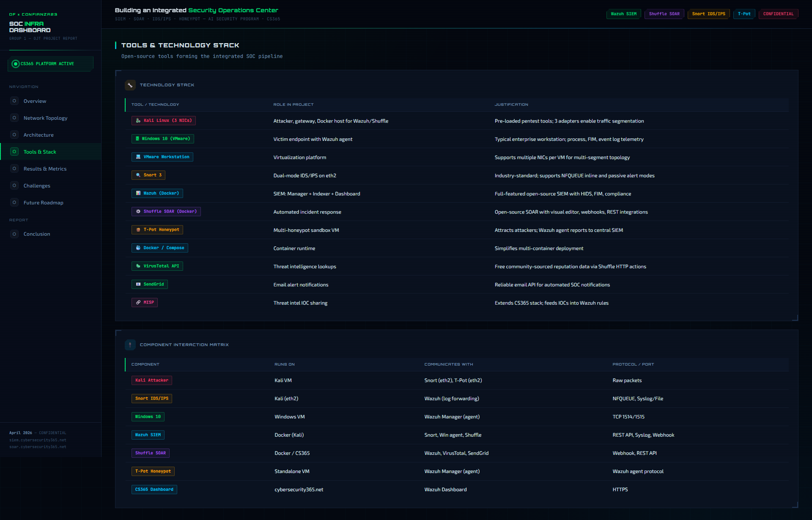Click the Justification column header

[x=511, y=105]
